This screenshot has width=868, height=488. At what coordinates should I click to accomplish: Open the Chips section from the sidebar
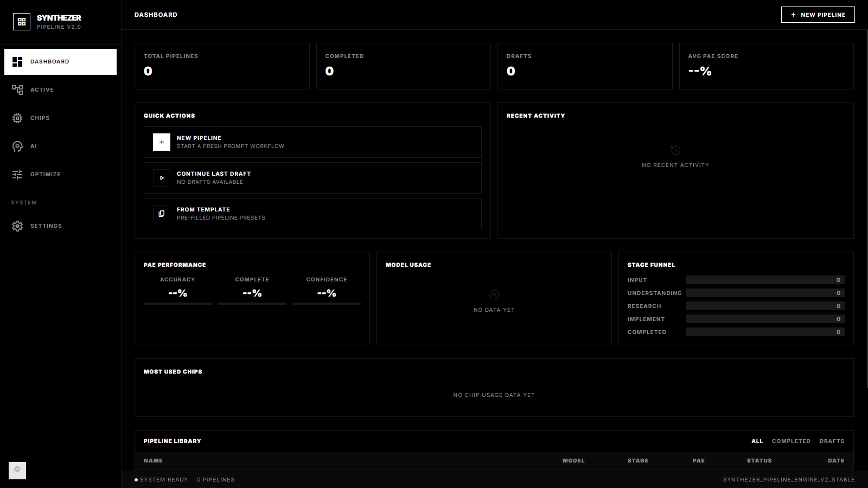tap(39, 118)
